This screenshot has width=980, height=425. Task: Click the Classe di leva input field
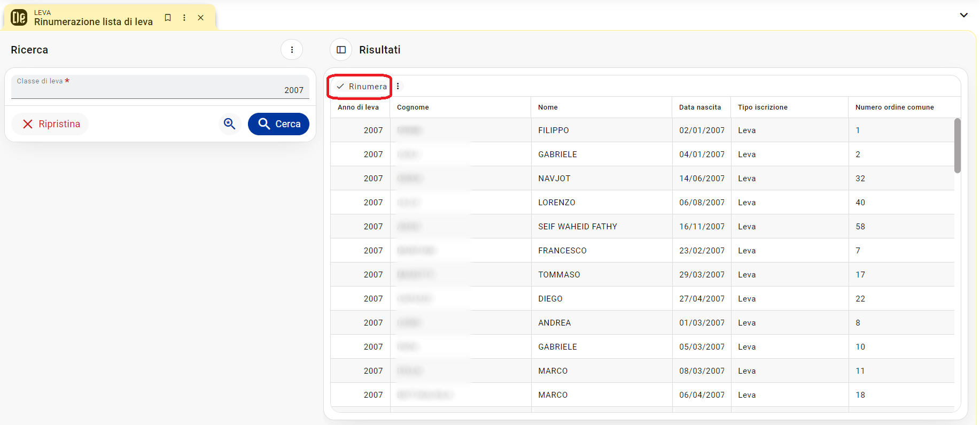[160, 87]
